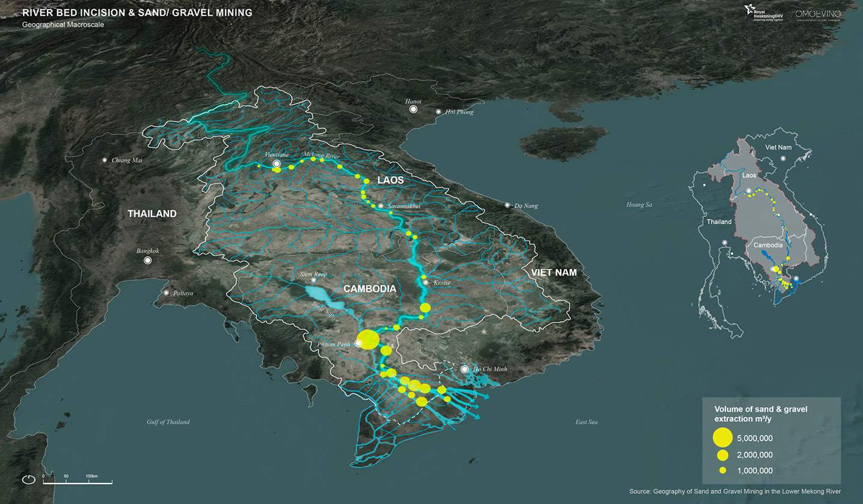Select the Da Nang city marker
Viewport: 863px width, 504px height.
coord(507,205)
